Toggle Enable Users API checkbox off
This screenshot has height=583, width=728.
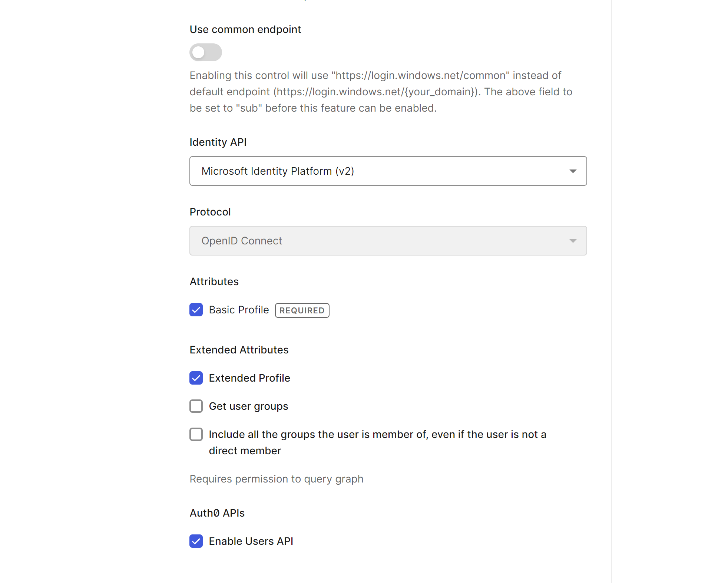[196, 541]
